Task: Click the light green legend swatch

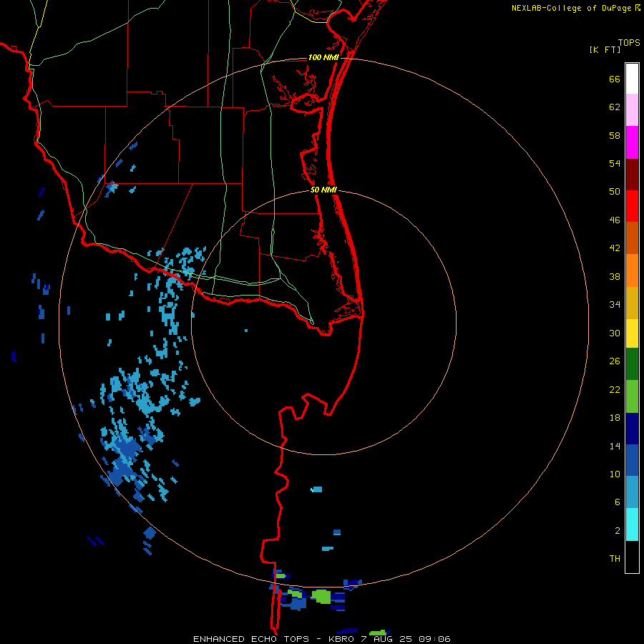Action: pos(632,396)
